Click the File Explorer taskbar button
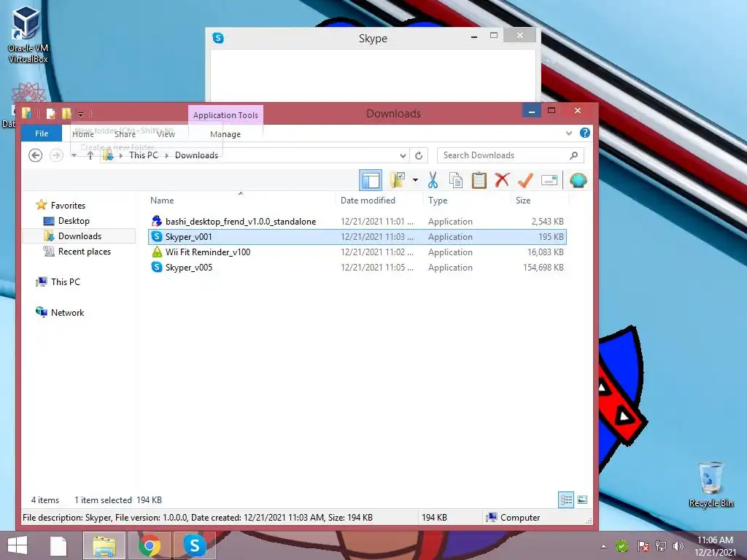This screenshot has width=747, height=560. pos(104,545)
